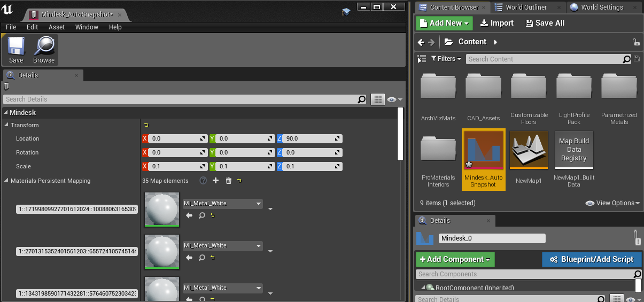Select the NewMap1 asset thumbnail
The image size is (644, 302).
point(529,150)
